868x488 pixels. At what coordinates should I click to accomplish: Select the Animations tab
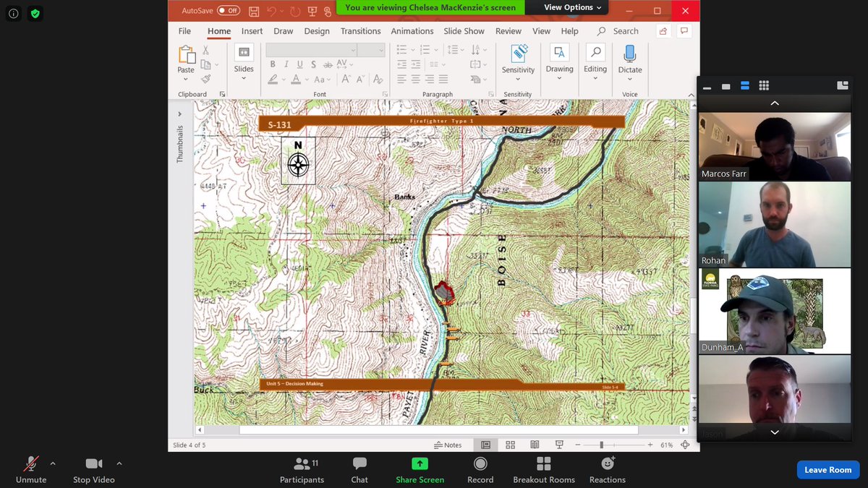tap(412, 31)
